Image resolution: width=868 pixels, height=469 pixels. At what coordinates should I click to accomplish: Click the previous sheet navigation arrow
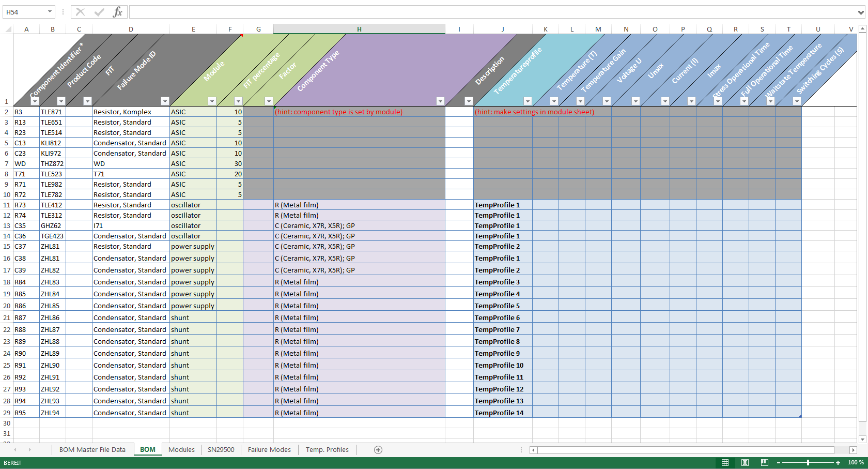[15, 450]
